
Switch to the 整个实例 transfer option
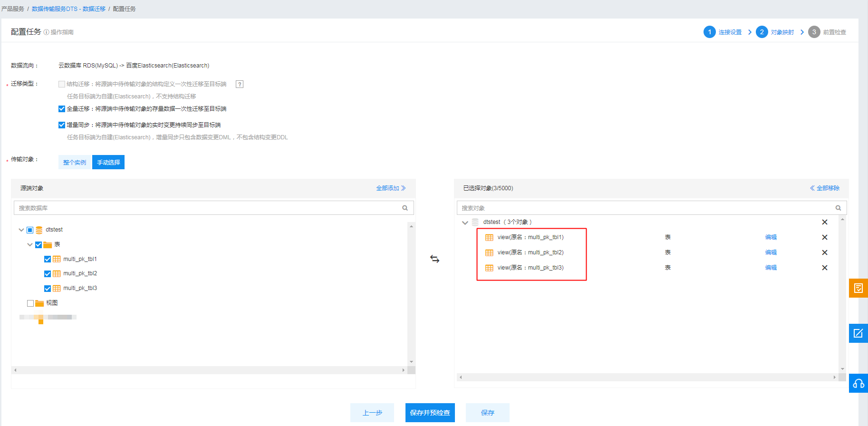(x=75, y=162)
